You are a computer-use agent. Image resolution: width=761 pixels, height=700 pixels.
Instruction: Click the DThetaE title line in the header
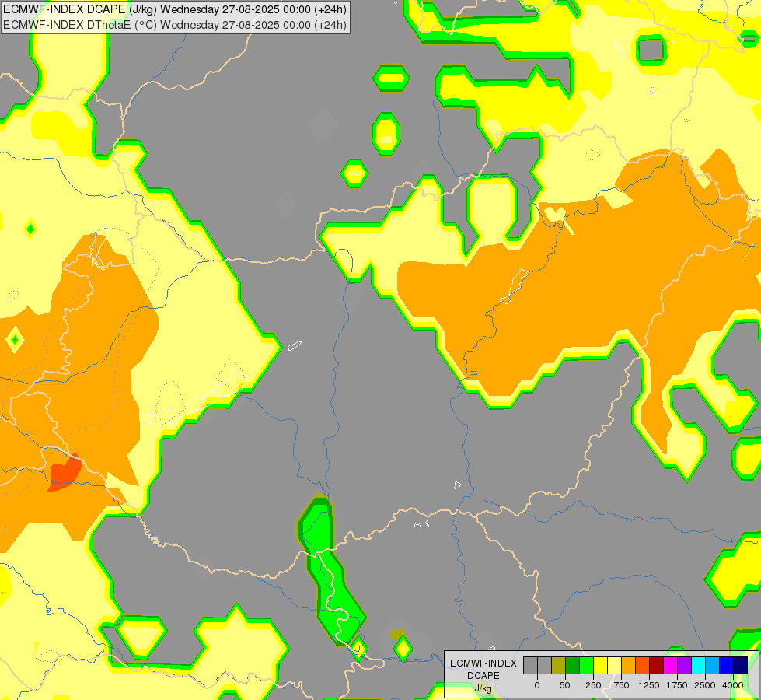pyautogui.click(x=175, y=25)
